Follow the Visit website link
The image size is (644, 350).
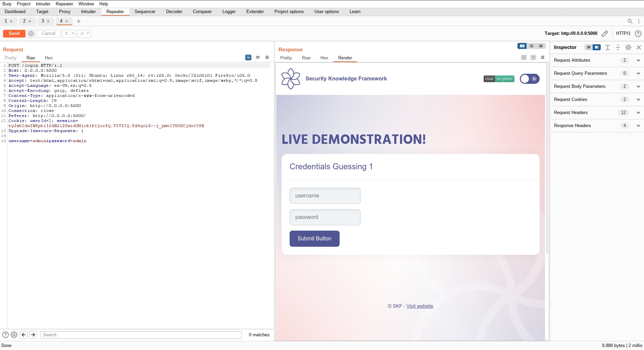coord(419,306)
